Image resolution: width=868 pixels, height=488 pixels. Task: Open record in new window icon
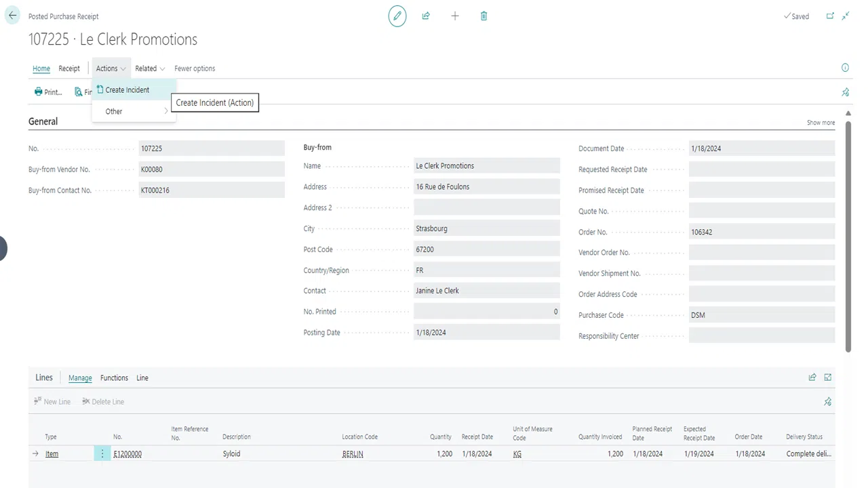[830, 16]
